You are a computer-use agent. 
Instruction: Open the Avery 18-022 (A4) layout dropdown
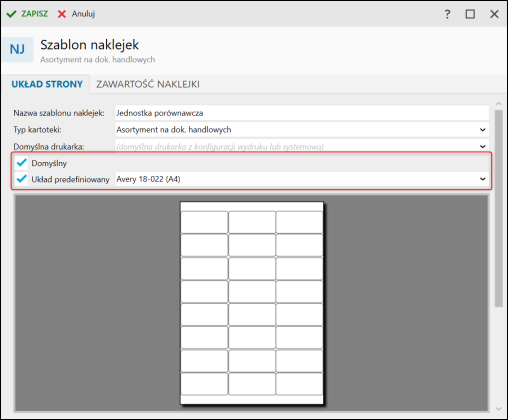[x=482, y=179]
